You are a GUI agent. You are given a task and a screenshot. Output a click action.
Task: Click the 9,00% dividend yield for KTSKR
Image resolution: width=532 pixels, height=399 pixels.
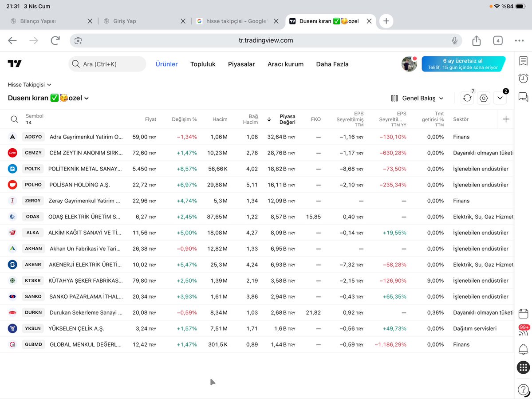coord(435,280)
